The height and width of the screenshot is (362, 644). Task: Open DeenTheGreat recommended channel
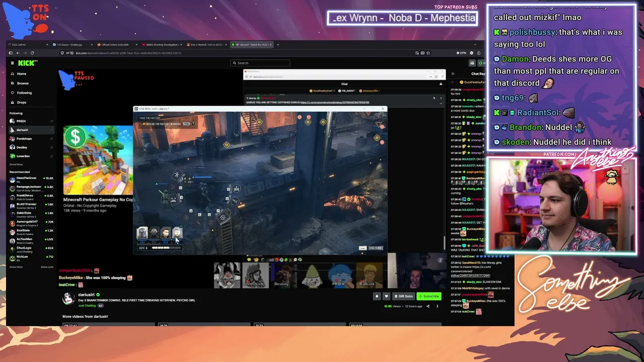pyautogui.click(x=31, y=178)
